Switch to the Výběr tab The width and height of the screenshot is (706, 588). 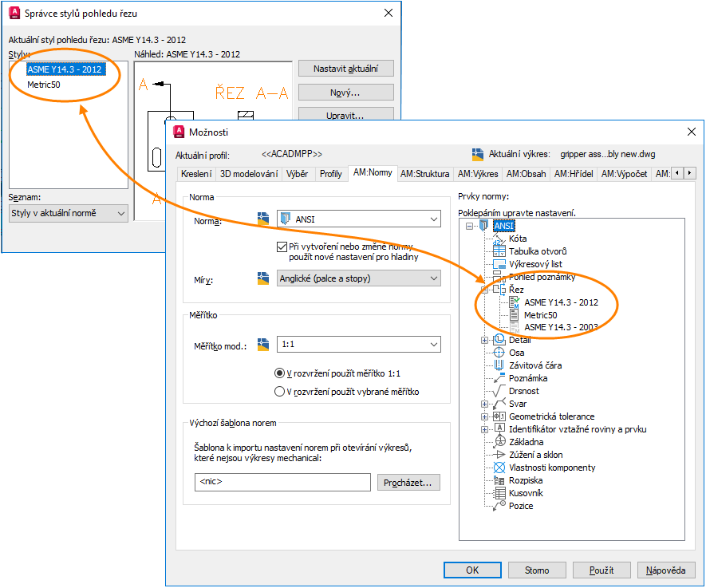(298, 174)
